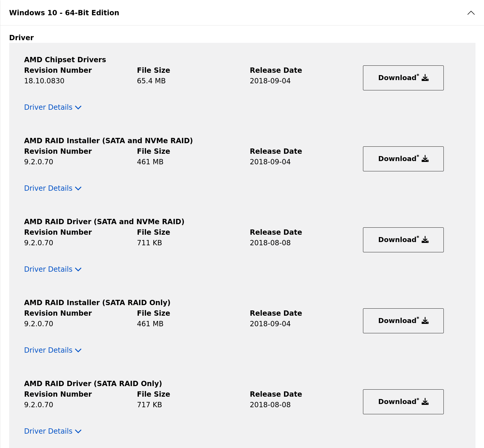484x448 pixels.
Task: Click download icon for RAID Driver SATA RAID Only
Action: 425,402
